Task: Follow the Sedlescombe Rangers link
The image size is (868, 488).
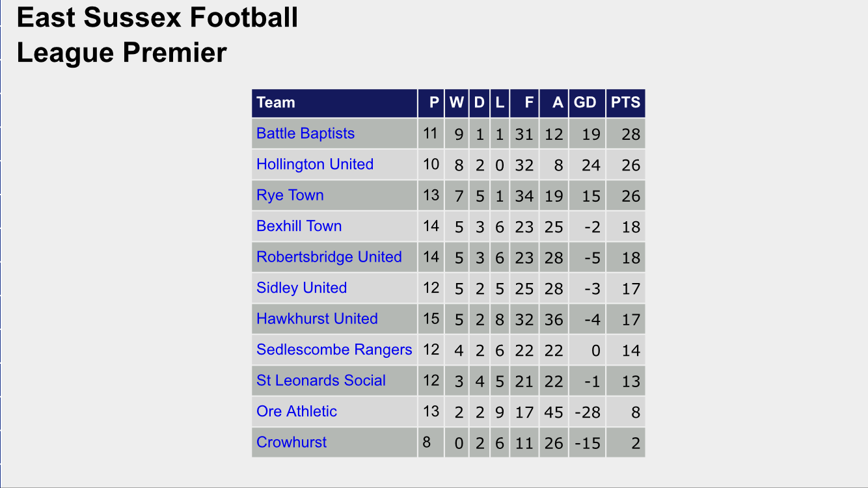Action: click(334, 349)
